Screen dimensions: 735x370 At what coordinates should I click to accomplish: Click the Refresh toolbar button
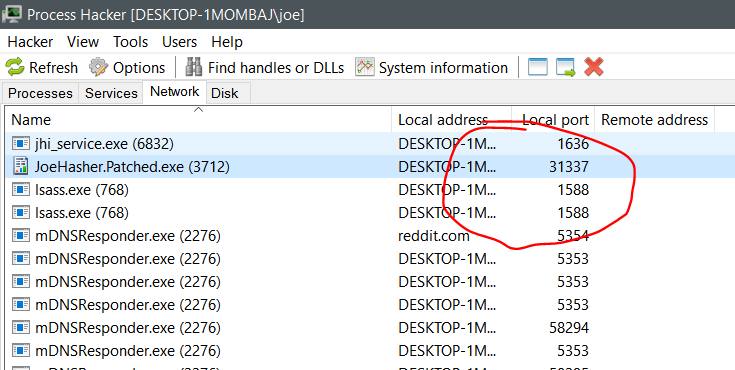tap(42, 68)
